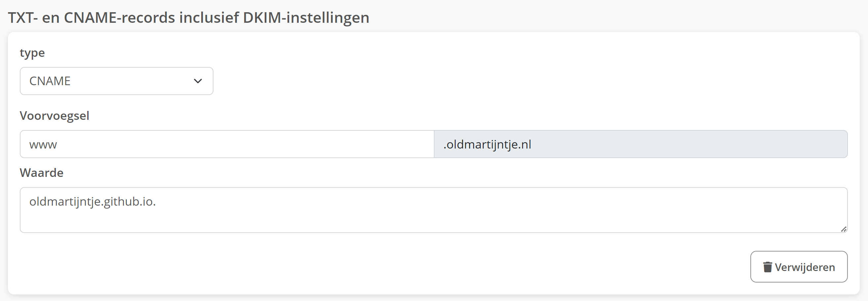868x301 pixels.
Task: Click the 'Verwijderen' label text
Action: 805,267
